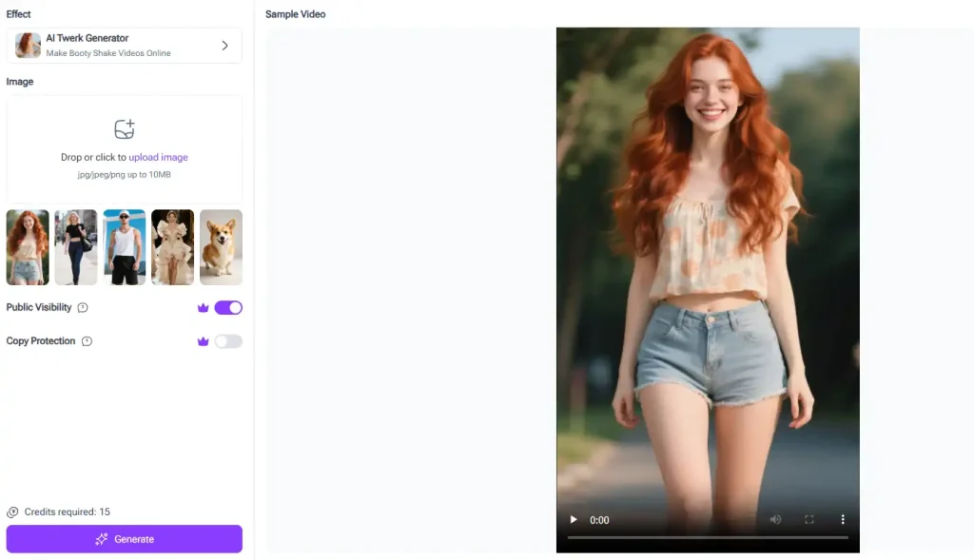Screen dimensions: 974x560
Task: Click the credits icon next to Credits required
Action: [11, 512]
